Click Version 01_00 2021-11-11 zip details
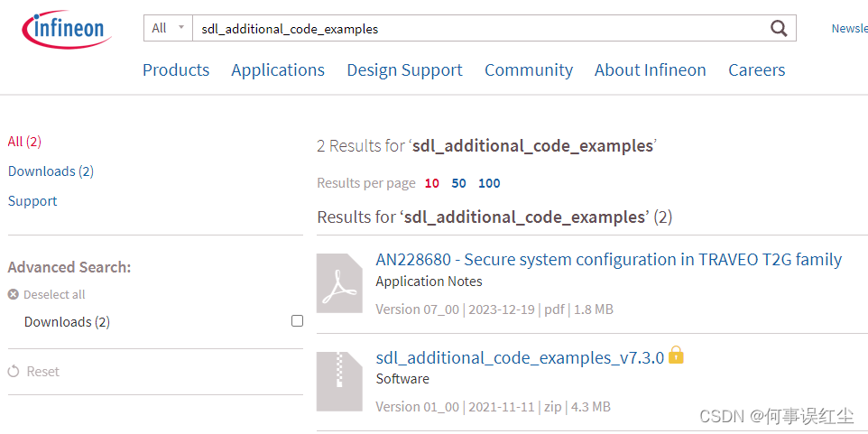 pos(494,407)
